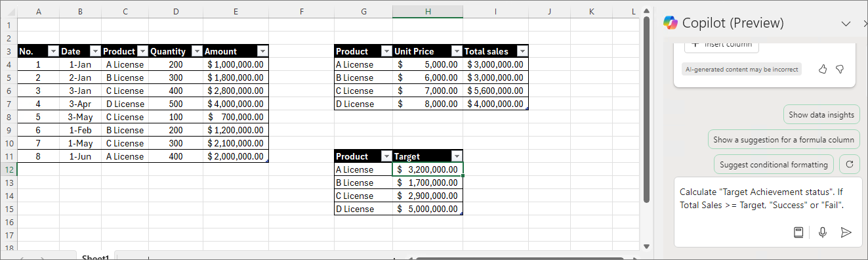
Task: Click the Copilot logo icon
Action: click(671, 22)
